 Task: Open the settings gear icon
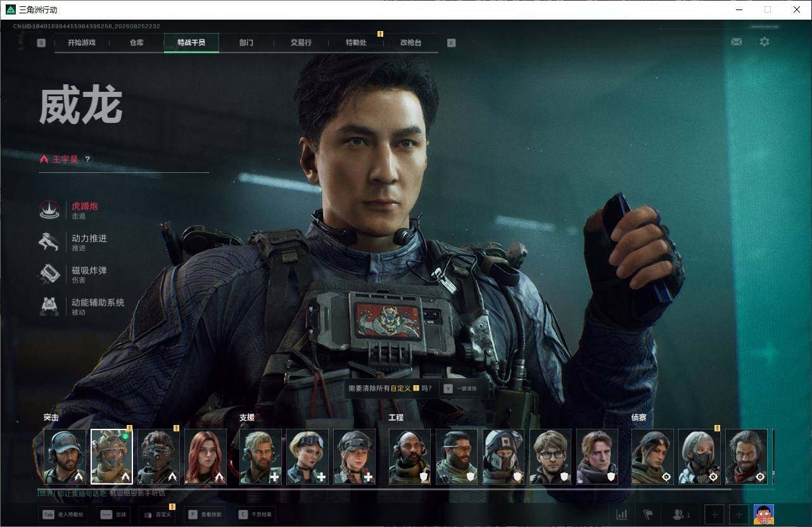point(764,42)
